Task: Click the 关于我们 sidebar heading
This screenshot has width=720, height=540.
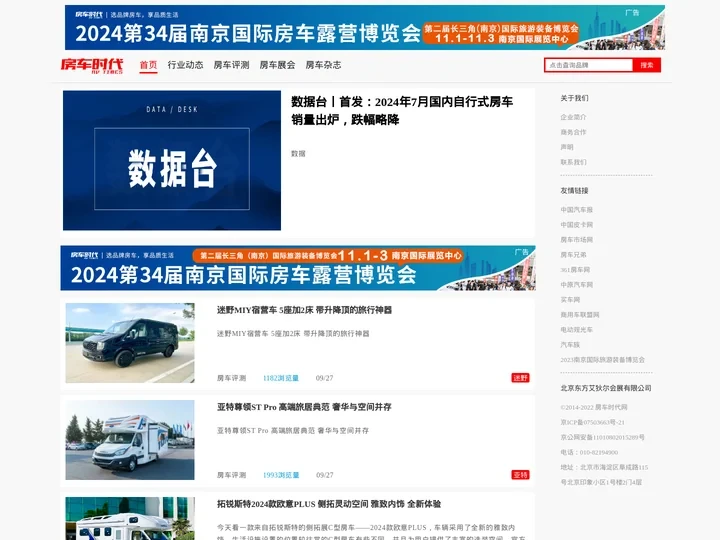Action: tap(574, 98)
